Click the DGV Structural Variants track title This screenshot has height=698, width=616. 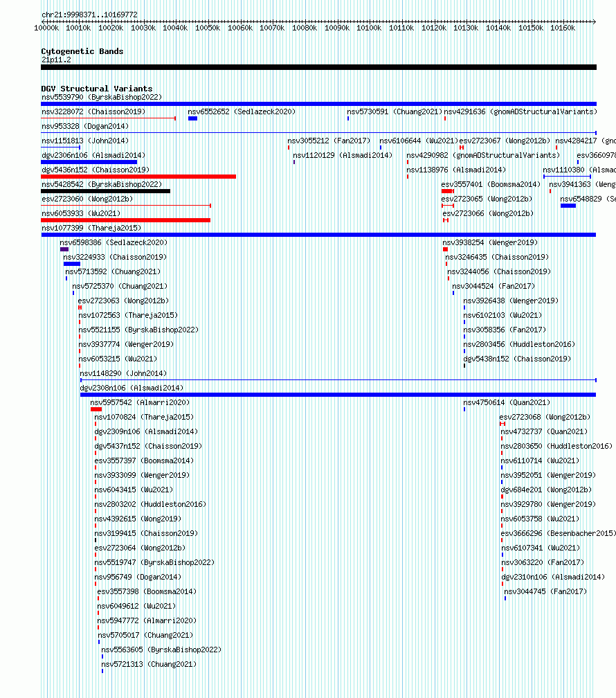(x=97, y=89)
